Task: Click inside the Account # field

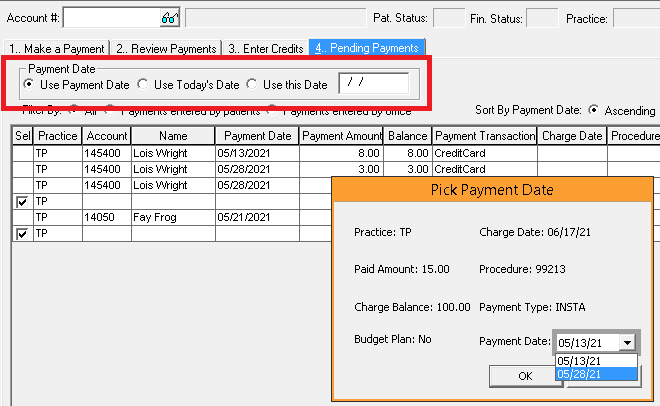Action: click(110, 17)
